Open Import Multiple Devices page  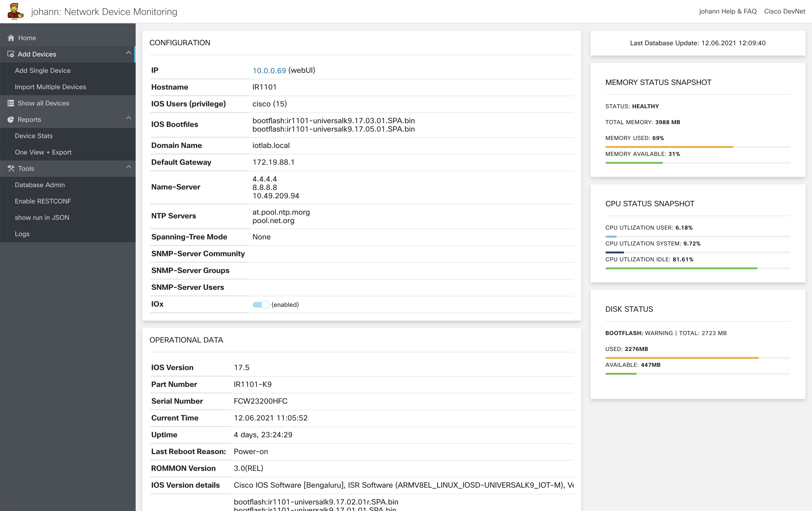click(50, 87)
